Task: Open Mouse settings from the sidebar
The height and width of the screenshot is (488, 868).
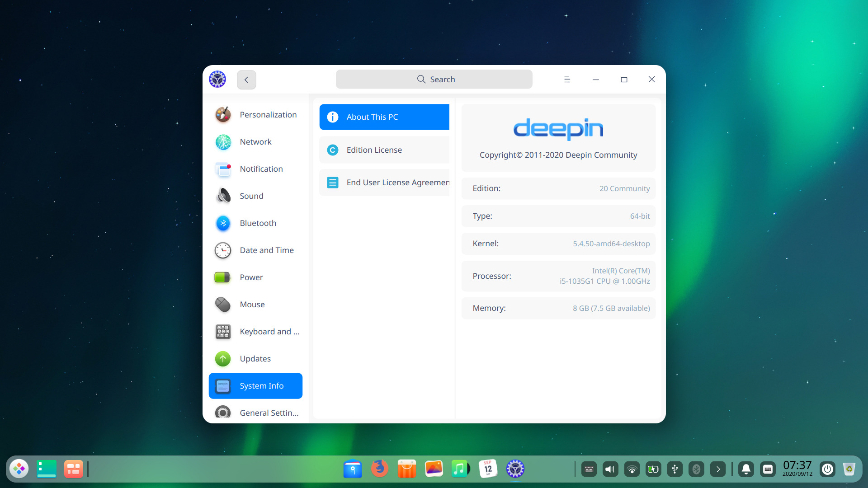Action: [253, 304]
